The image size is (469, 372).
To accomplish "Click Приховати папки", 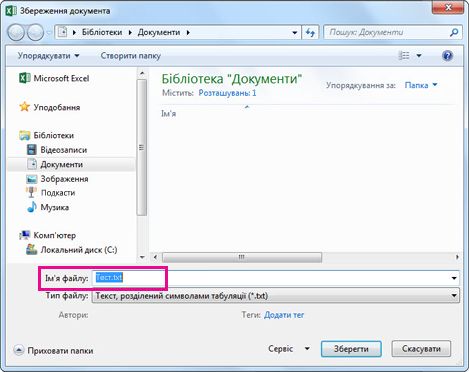I will click(x=60, y=350).
